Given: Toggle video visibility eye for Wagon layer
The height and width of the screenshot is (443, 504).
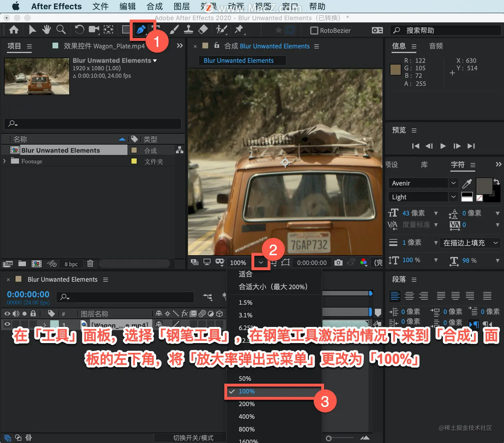Looking at the screenshot, I should point(7,324).
